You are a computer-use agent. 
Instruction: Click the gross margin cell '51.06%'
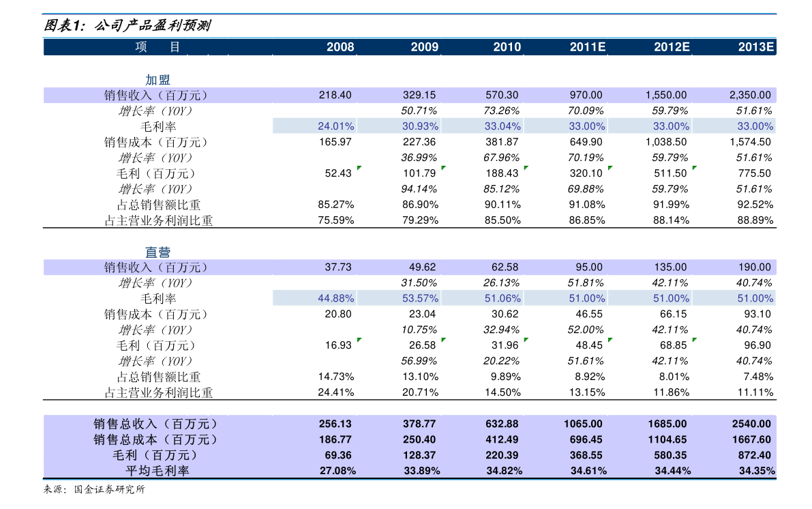[x=503, y=299]
